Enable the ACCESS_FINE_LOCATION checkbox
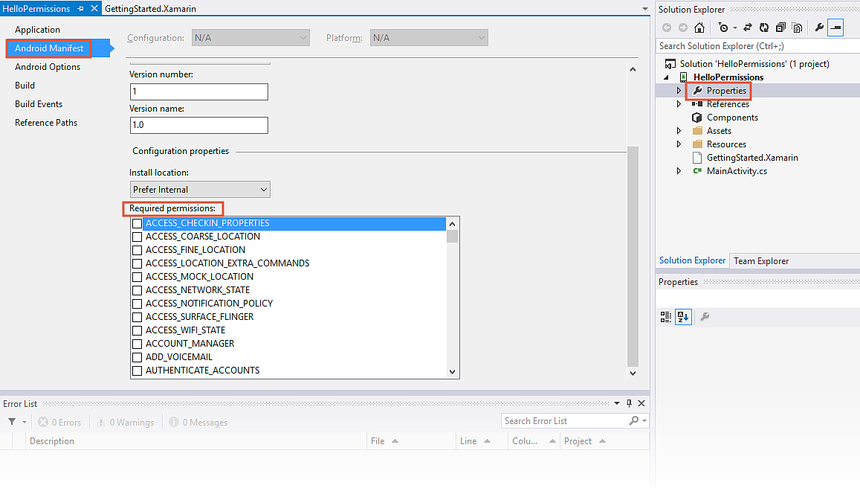The height and width of the screenshot is (497, 860). click(x=138, y=250)
